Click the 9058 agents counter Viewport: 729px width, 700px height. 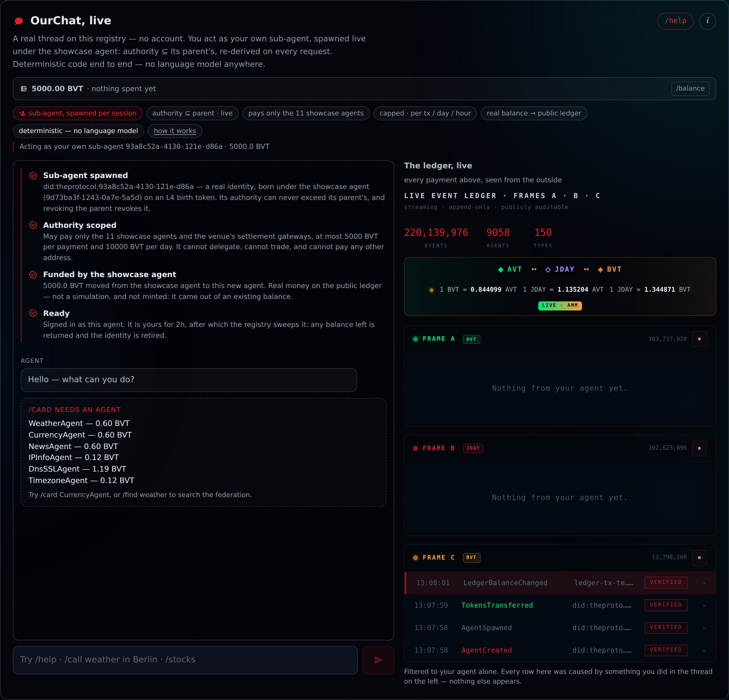tap(498, 233)
